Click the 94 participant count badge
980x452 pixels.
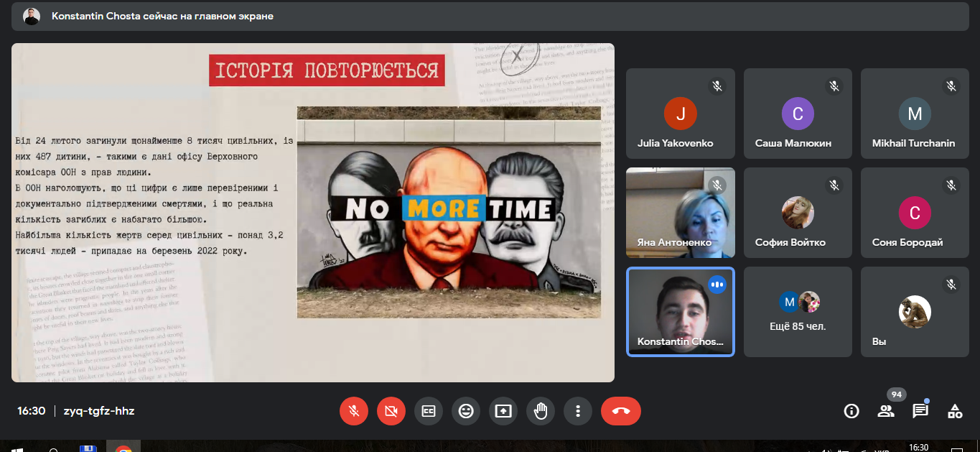pyautogui.click(x=896, y=395)
